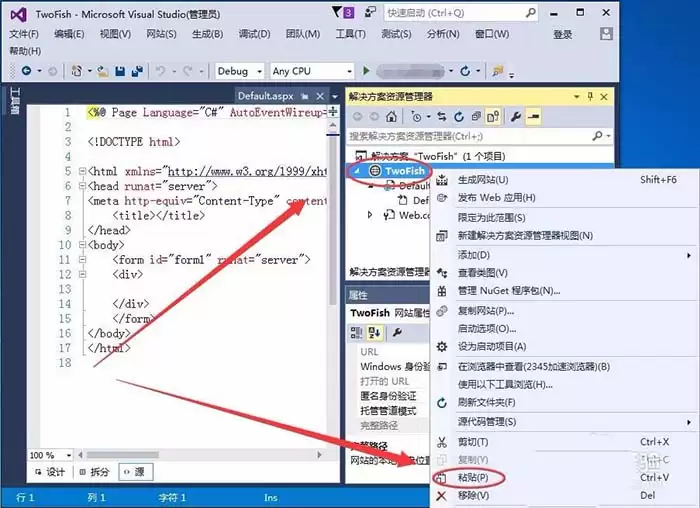The width and height of the screenshot is (700, 508).
Task: Expand the Web.config tree node
Action: pyautogui.click(x=370, y=215)
